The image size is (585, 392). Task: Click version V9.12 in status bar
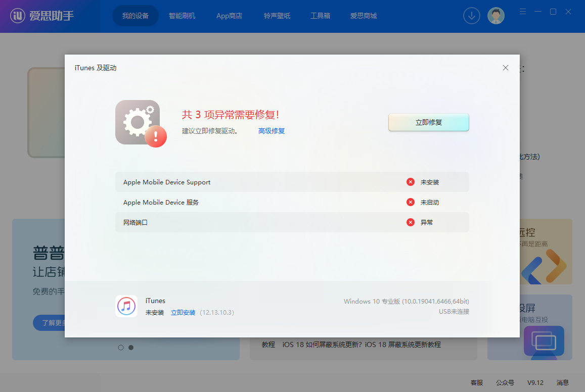pos(535,383)
